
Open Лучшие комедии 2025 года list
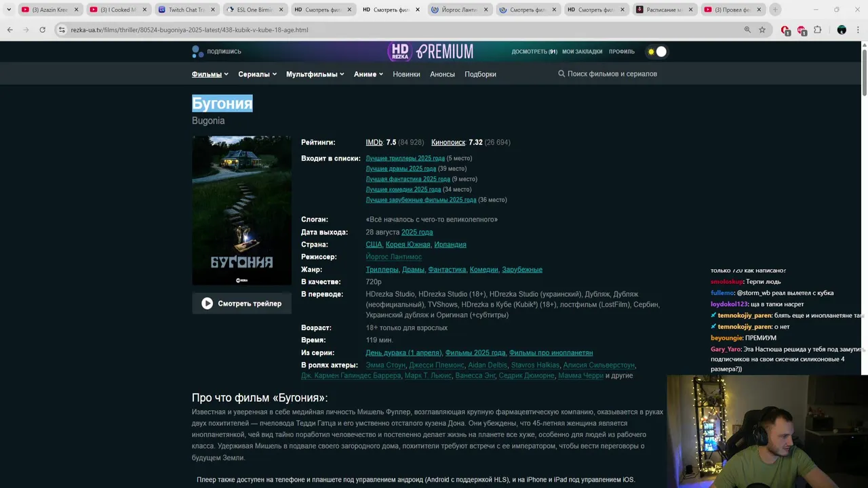pyautogui.click(x=403, y=190)
